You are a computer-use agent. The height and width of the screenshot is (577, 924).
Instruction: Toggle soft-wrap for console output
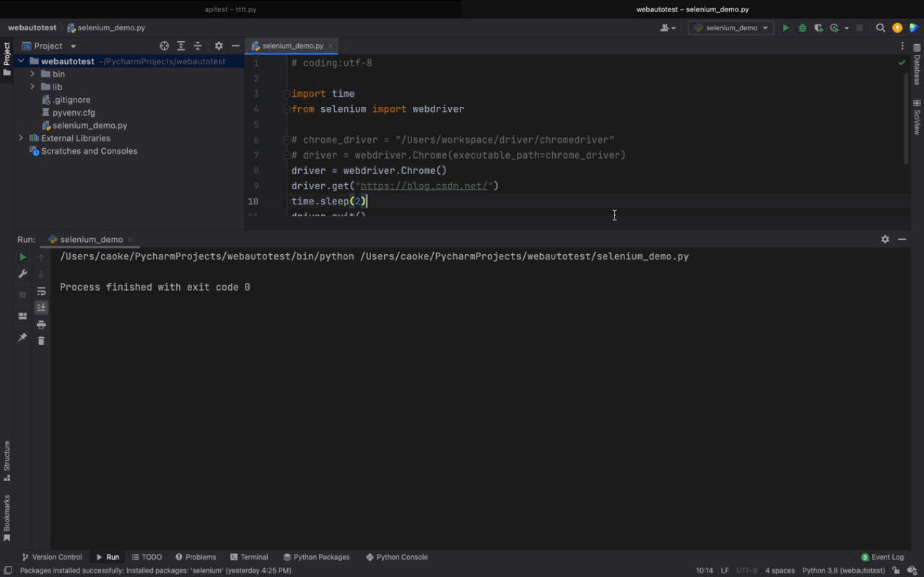coord(41,291)
